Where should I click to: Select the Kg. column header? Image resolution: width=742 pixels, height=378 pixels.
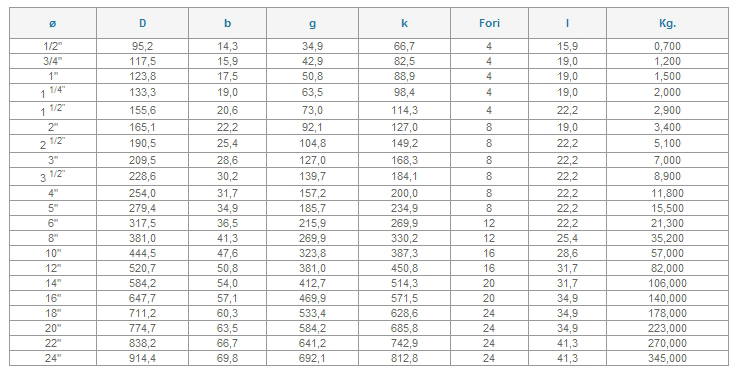(x=667, y=23)
